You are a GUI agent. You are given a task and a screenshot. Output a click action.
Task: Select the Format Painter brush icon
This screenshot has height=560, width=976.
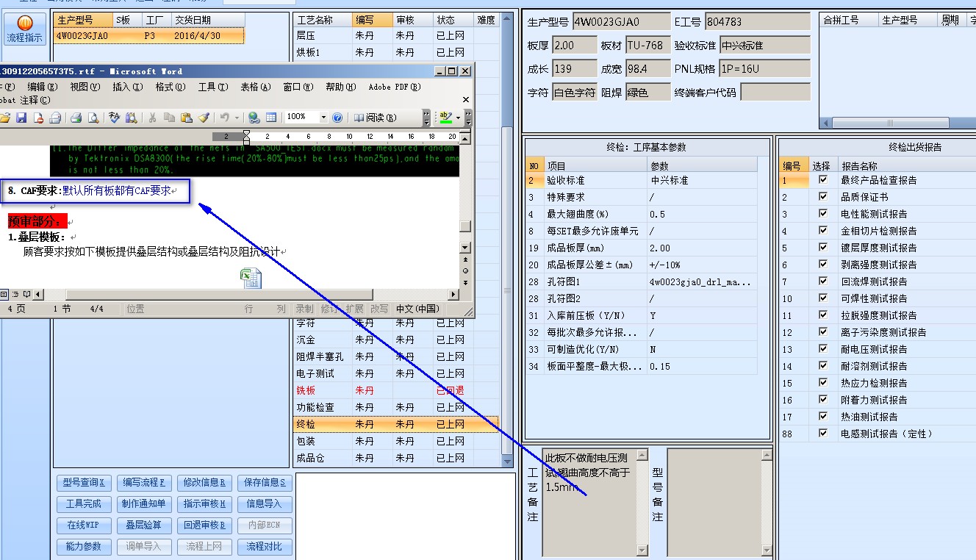coord(204,118)
